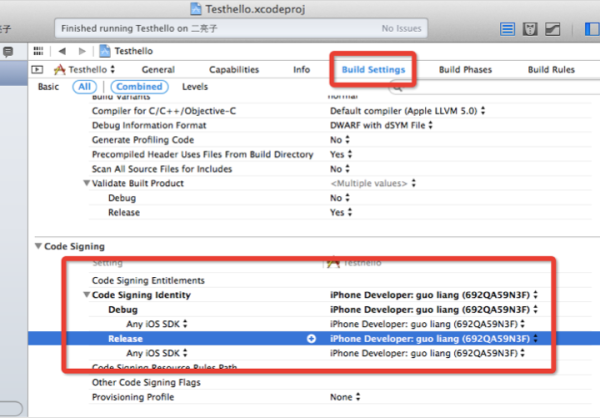600x418 pixels.
Task: Select the Build Settings tab
Action: tap(373, 70)
